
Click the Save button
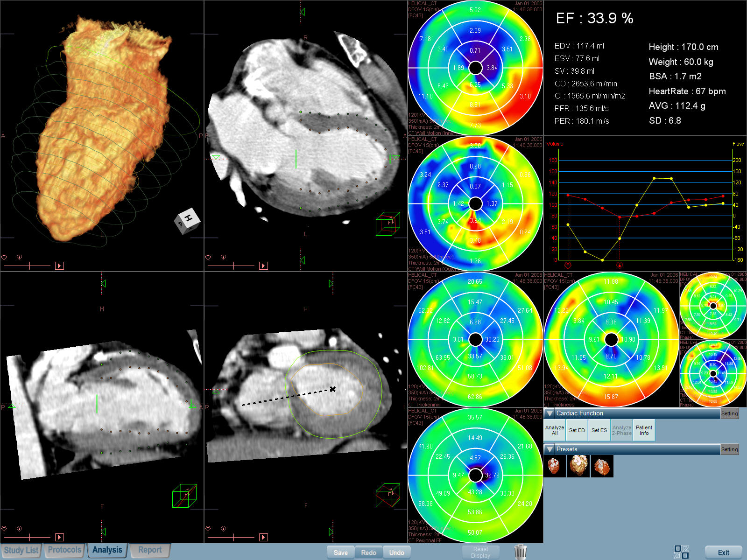[341, 553]
